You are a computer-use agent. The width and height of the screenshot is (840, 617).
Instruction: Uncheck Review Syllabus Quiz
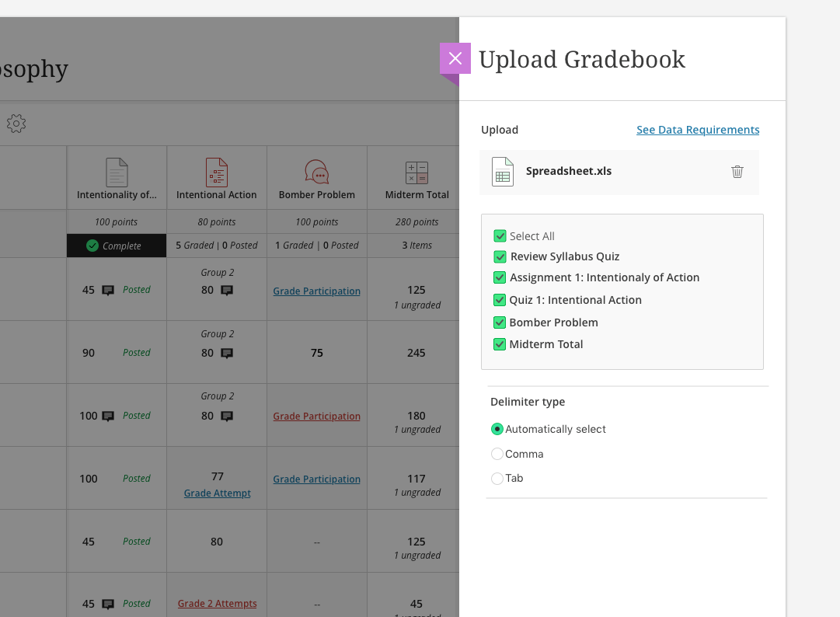[x=500, y=257]
